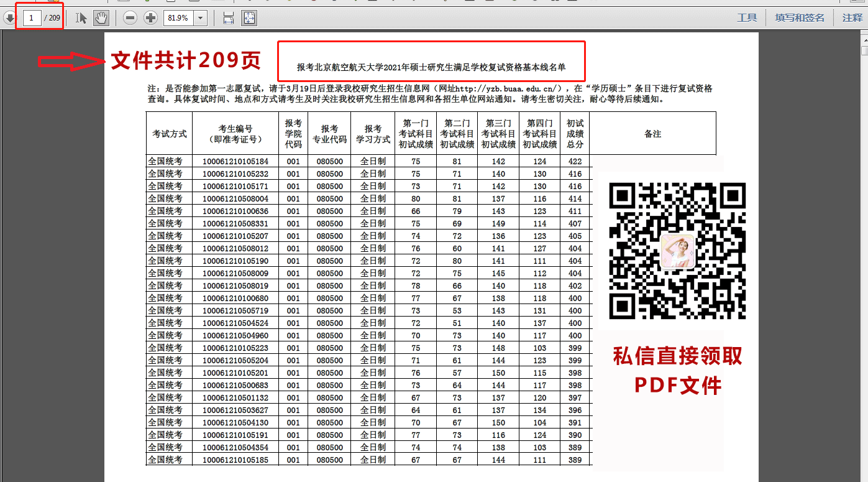Click the current page number box

(32, 18)
